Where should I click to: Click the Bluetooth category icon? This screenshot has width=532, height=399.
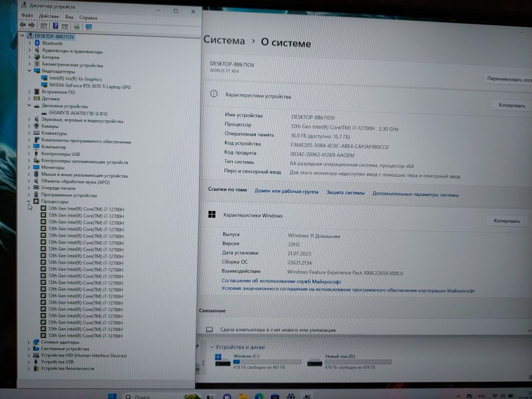tap(37, 43)
